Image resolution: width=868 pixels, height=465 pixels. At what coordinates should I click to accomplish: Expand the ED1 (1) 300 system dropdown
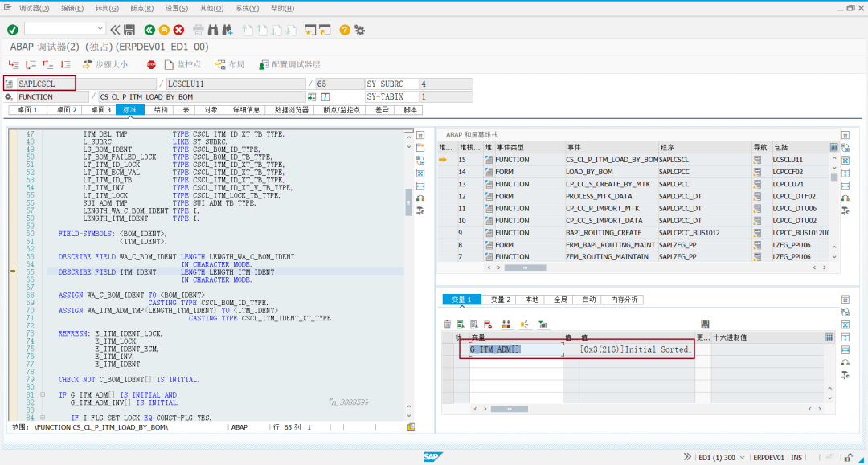tap(743, 457)
